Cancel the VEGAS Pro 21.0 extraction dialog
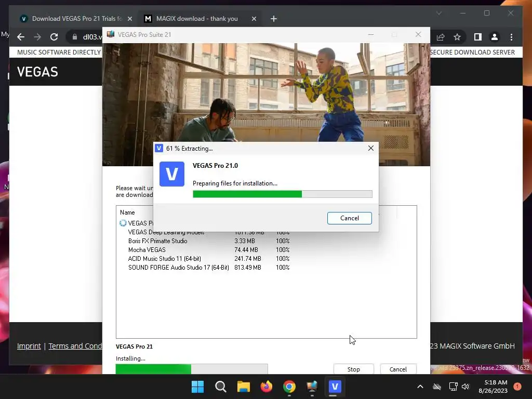Image resolution: width=532 pixels, height=399 pixels. click(350, 218)
